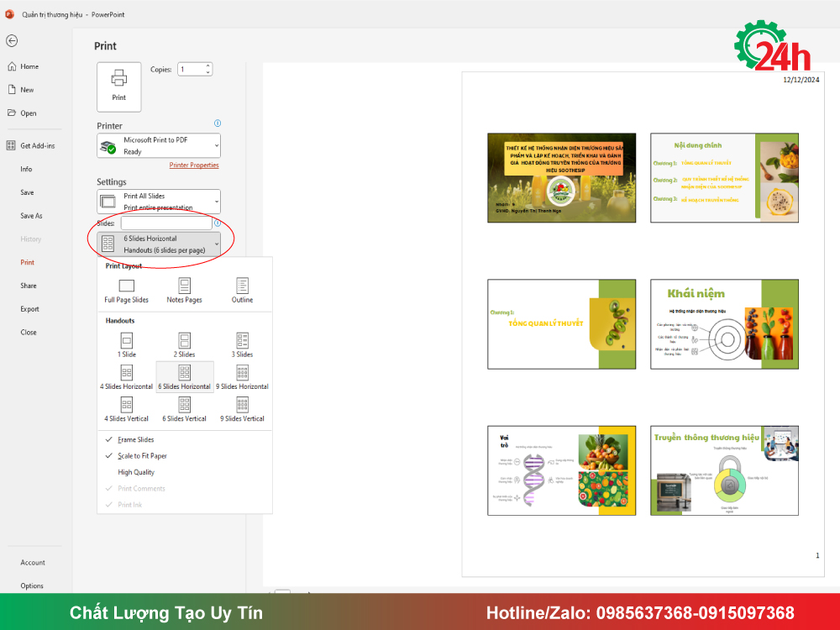Click the Slides range input field
840x630 pixels.
pyautogui.click(x=166, y=223)
